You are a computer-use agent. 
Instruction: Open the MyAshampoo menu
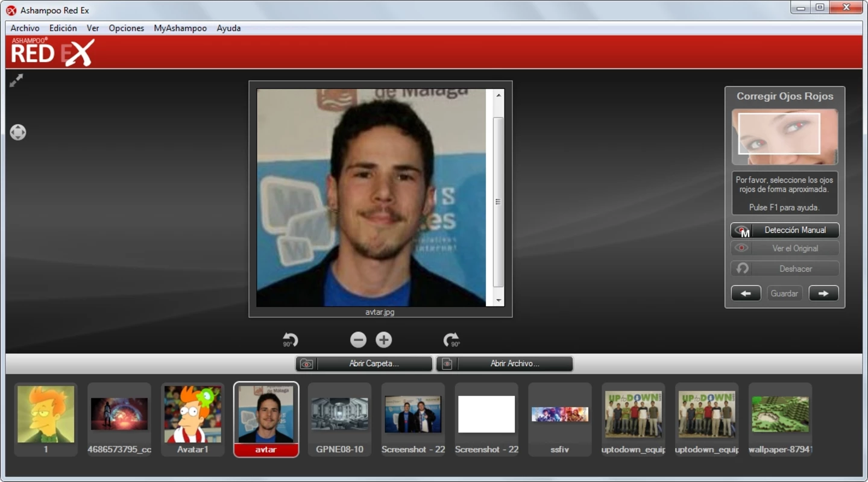[x=180, y=28]
